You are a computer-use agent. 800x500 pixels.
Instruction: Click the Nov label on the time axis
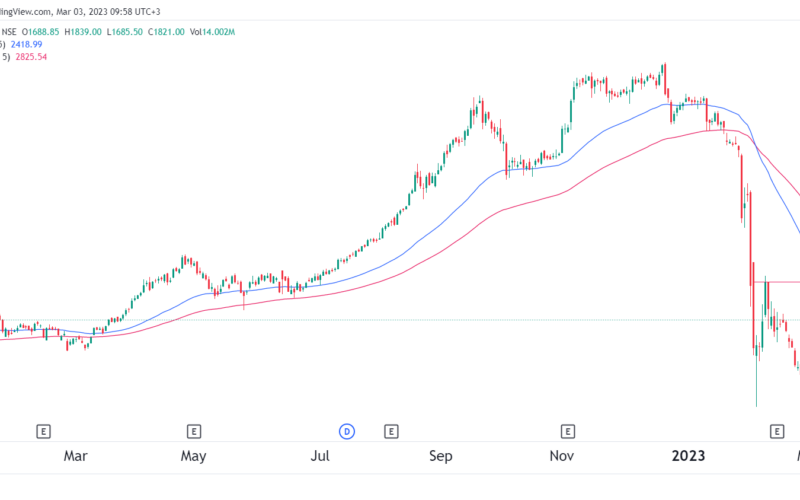(562, 457)
